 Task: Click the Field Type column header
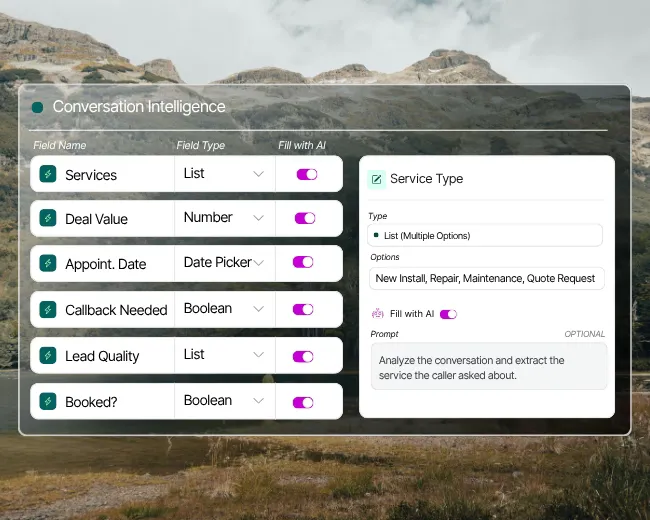click(x=200, y=145)
